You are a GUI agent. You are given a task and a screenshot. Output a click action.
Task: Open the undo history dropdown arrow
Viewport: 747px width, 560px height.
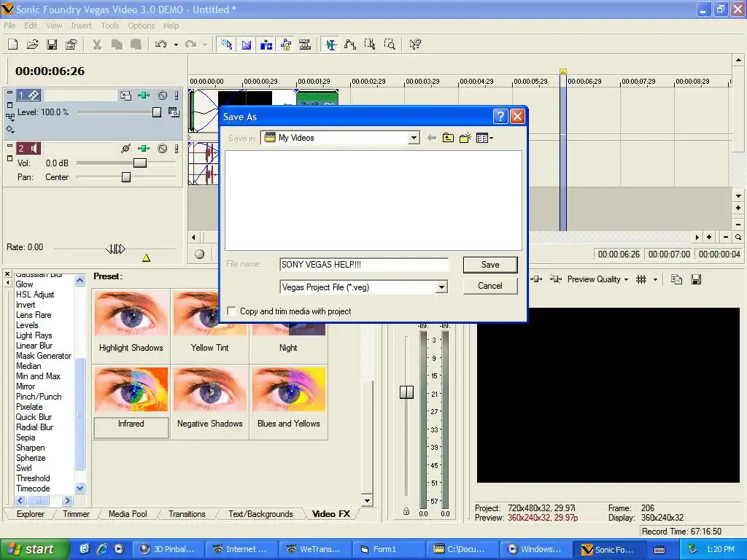tap(176, 44)
